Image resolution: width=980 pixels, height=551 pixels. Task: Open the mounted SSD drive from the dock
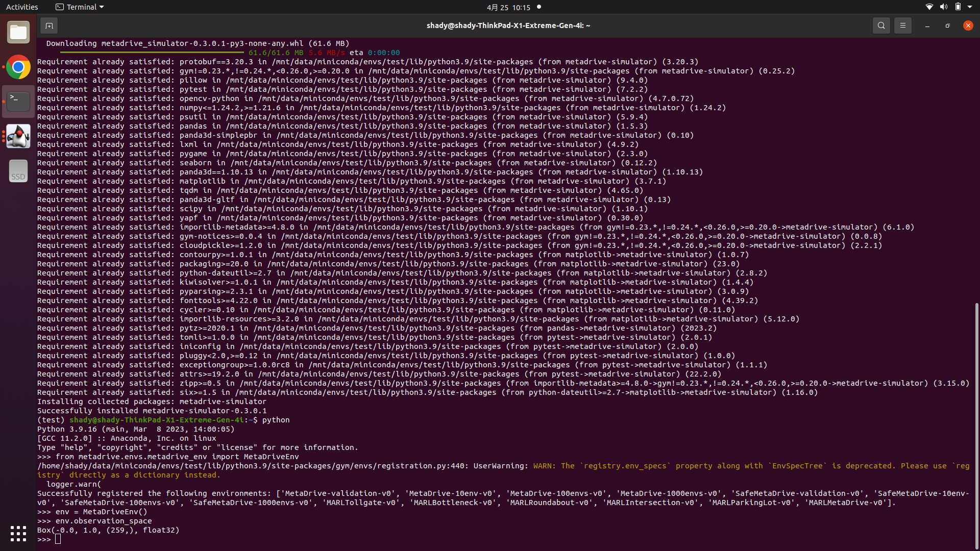[x=18, y=171]
